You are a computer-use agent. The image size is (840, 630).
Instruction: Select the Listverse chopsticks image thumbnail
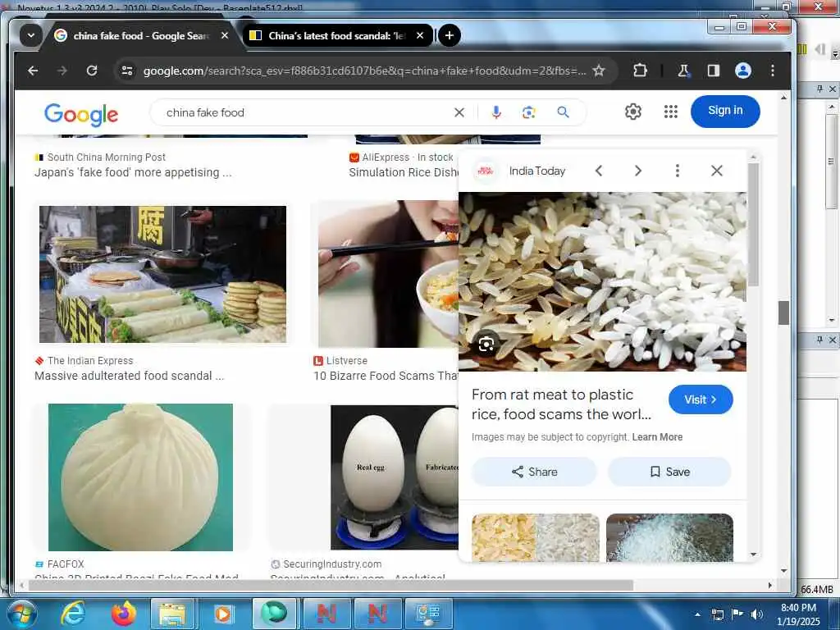point(388,274)
